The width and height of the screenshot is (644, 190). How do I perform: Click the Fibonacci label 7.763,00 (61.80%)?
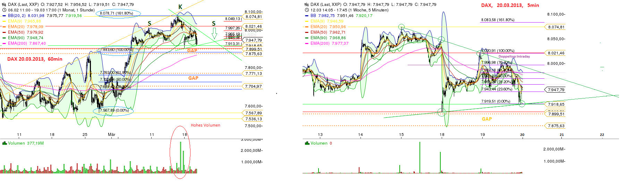coord(115,72)
